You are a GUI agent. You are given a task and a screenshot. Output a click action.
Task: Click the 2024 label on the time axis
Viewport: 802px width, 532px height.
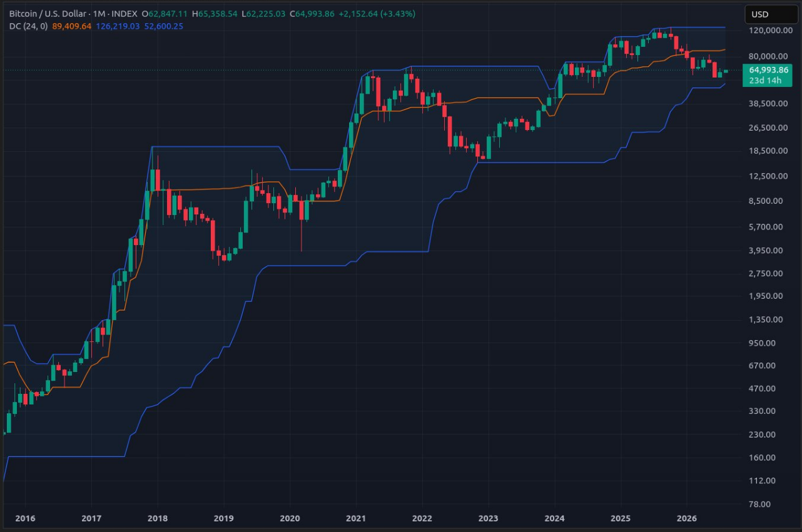[x=554, y=518]
